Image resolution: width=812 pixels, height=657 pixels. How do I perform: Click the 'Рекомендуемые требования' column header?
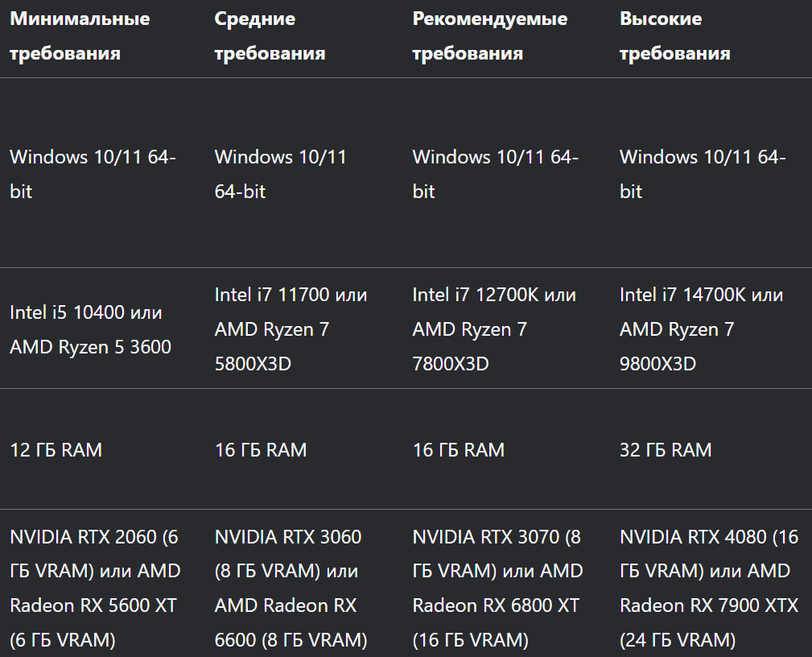(490, 35)
